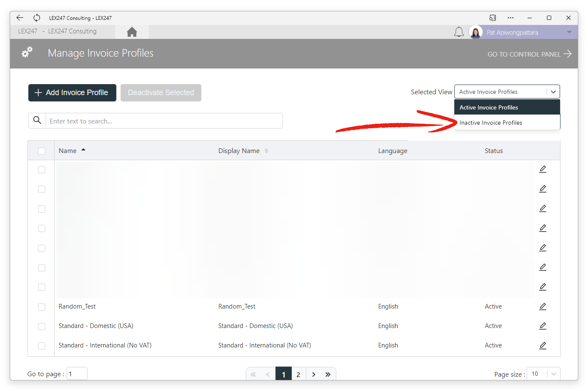The image size is (588, 391).
Task: Expand the user account dropdown arrow
Action: (569, 32)
